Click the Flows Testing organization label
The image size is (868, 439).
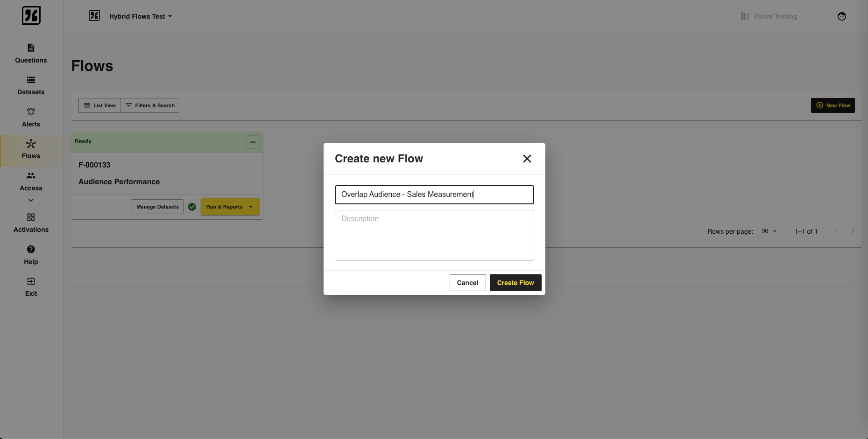pyautogui.click(x=769, y=16)
